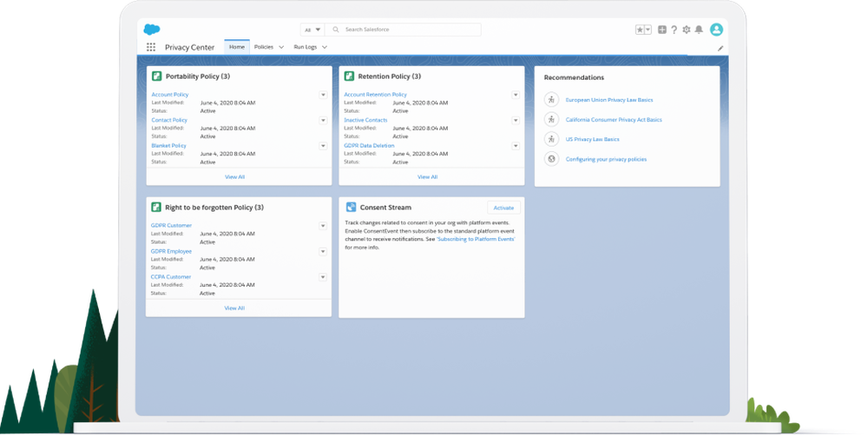
Task: Click the Consent Stream heading
Action: 386,208
